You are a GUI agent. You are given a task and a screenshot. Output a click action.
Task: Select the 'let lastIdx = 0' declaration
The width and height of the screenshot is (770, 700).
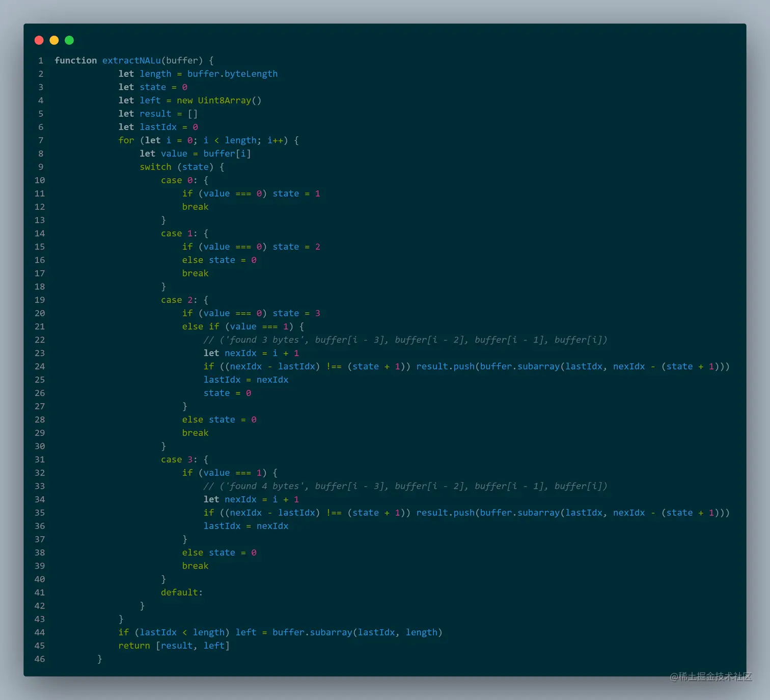point(158,127)
